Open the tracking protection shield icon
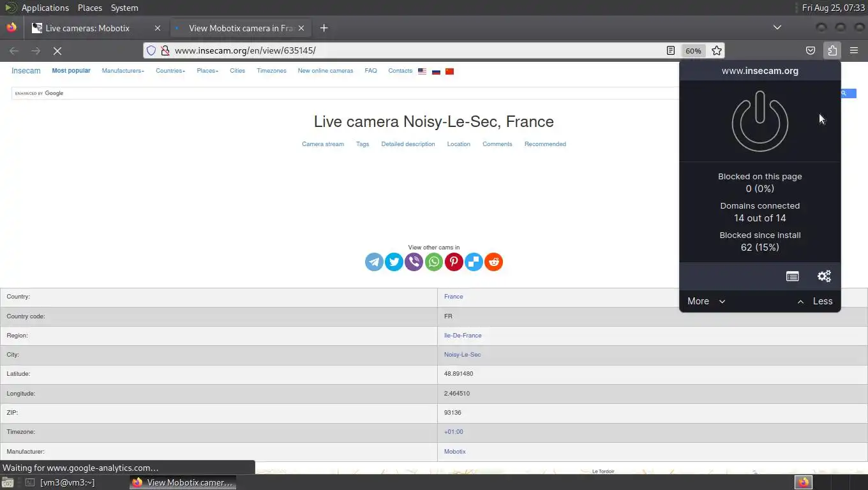868x490 pixels. click(x=151, y=50)
